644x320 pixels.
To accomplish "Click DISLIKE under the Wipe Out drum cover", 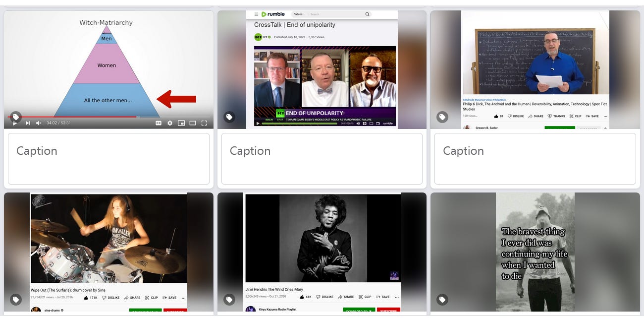I will 111,298.
